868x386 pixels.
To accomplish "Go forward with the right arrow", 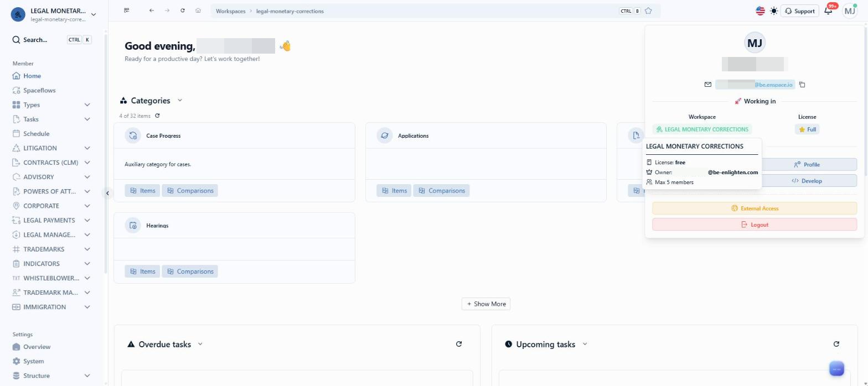I will [x=167, y=11].
